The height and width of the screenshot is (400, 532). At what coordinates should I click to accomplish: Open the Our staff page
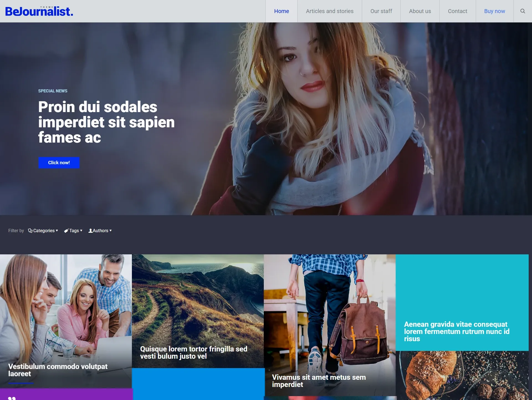click(381, 11)
